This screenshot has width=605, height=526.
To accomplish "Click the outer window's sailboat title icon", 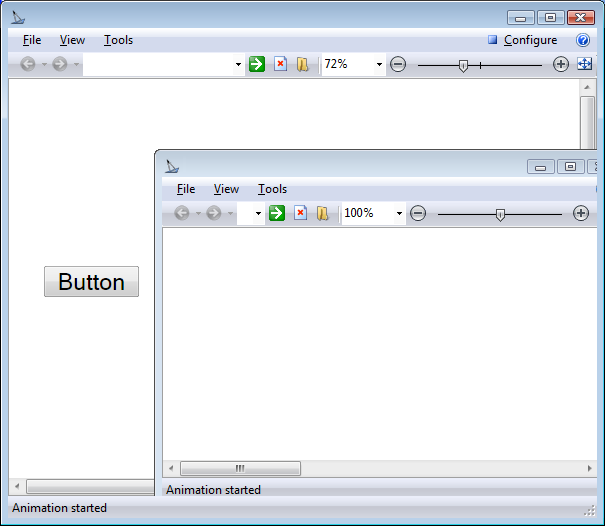I will [18, 17].
